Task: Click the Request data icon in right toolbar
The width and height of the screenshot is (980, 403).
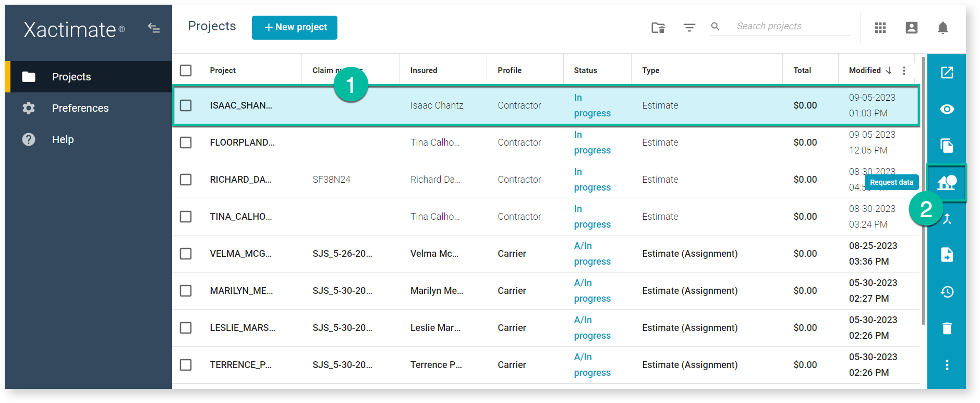Action: [x=947, y=183]
